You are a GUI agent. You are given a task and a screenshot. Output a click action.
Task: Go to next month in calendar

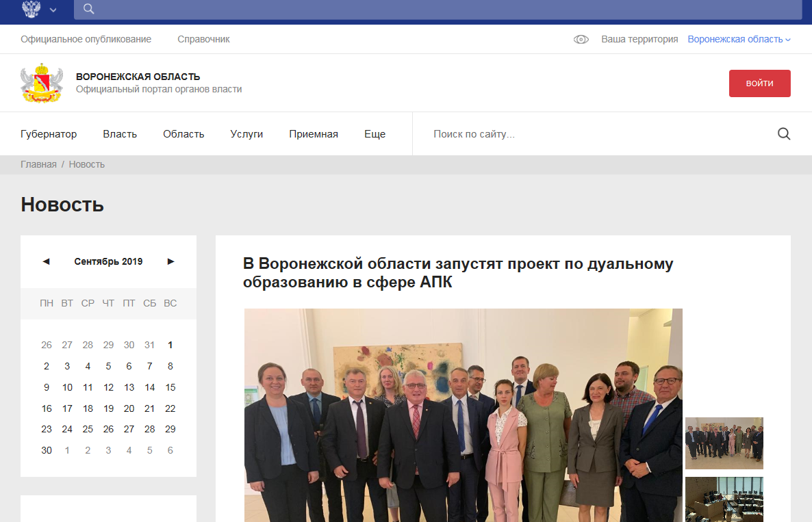(170, 261)
